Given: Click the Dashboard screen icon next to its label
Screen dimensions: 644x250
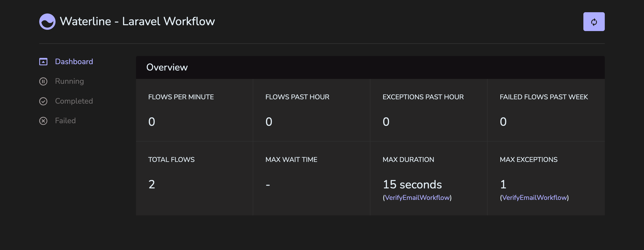Looking at the screenshot, I should click(43, 61).
